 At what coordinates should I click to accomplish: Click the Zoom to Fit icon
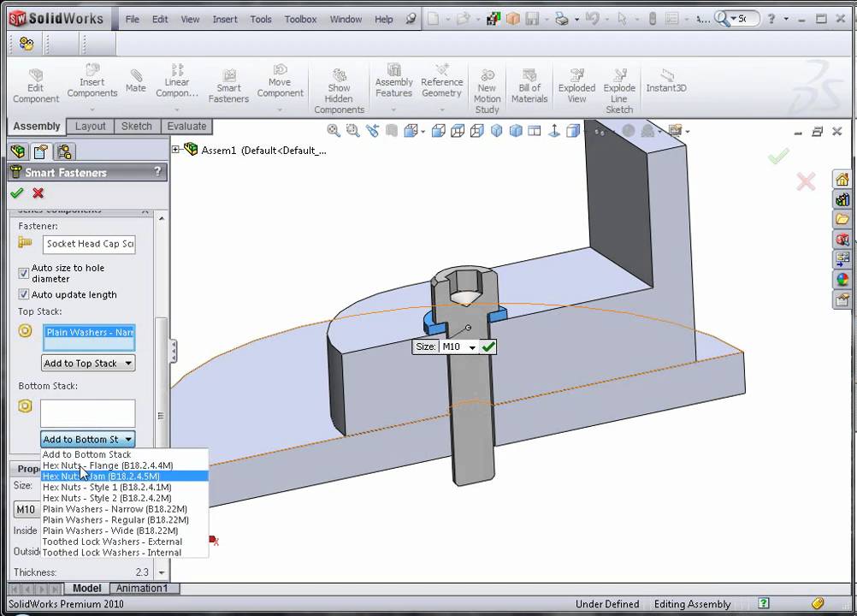(x=333, y=131)
